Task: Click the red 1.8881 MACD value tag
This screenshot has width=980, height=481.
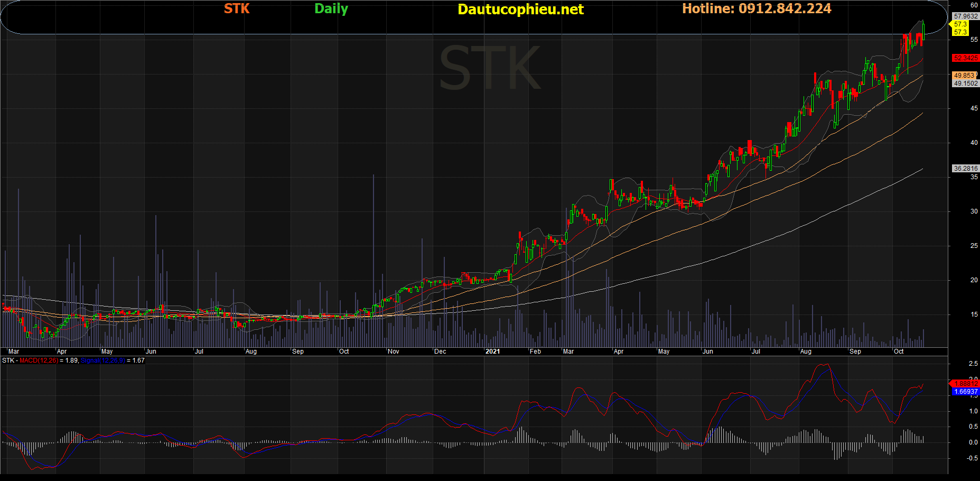Action: pyautogui.click(x=965, y=384)
